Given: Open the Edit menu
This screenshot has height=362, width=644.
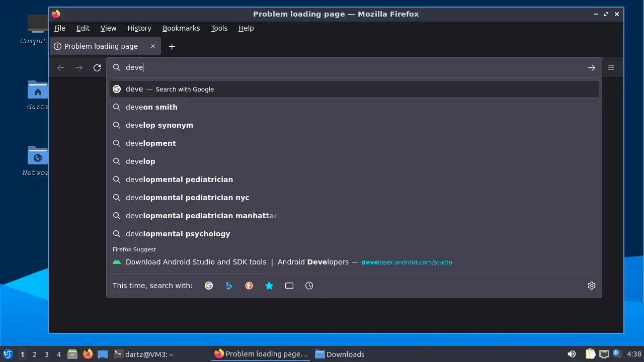Looking at the screenshot, I should (83, 28).
